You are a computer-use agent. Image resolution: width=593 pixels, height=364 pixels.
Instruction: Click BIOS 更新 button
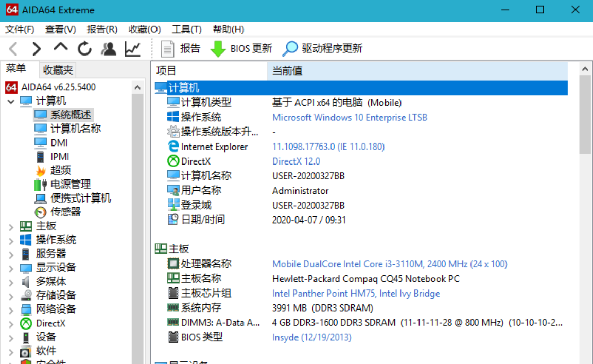[241, 48]
